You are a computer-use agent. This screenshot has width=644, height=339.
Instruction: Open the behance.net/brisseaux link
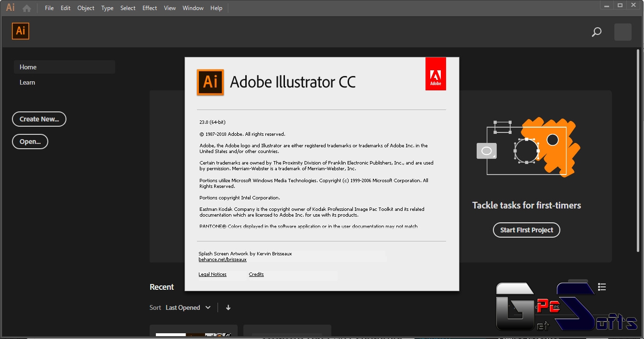222,260
